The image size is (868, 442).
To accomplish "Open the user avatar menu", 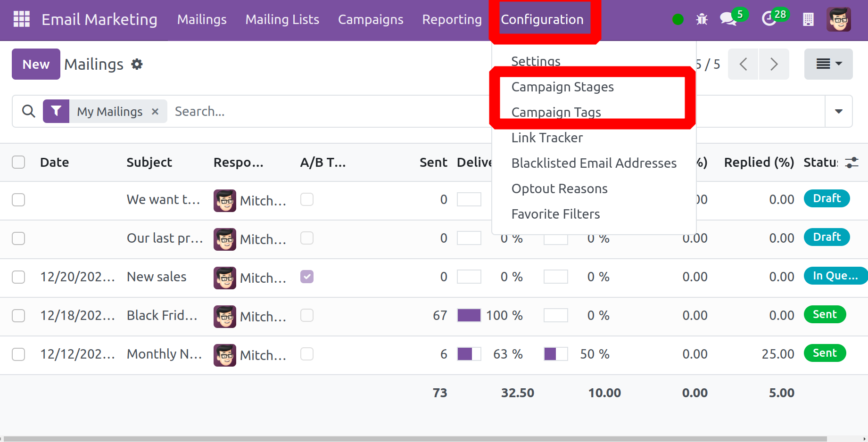I will (838, 19).
